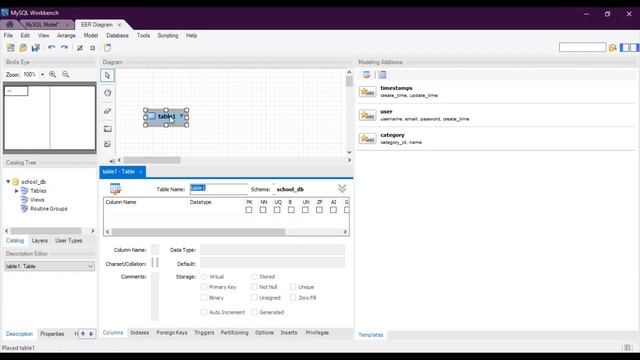Zoom in the diagram with magnifier plus
The width and height of the screenshot is (640, 360).
53,74
